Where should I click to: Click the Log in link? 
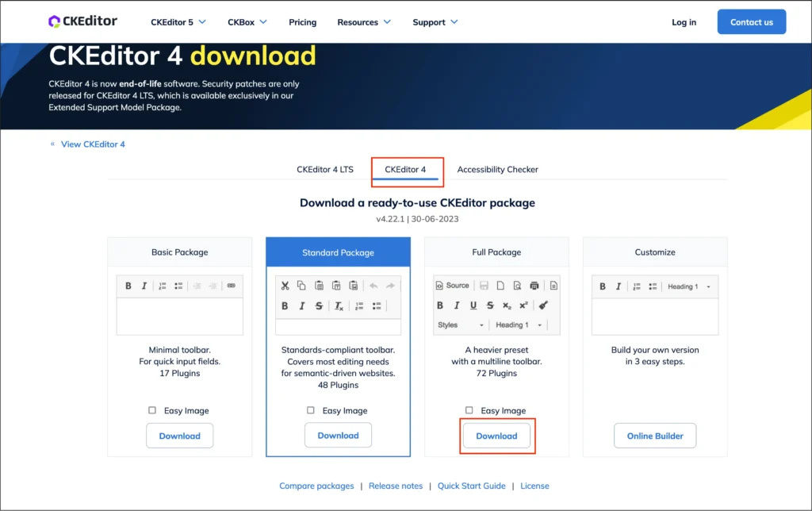tap(684, 22)
